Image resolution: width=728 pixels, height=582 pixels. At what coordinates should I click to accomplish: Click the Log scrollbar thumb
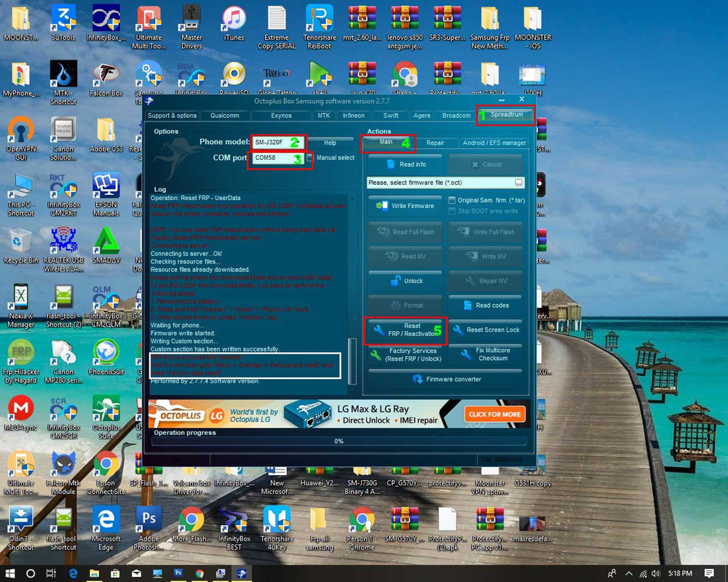point(352,361)
